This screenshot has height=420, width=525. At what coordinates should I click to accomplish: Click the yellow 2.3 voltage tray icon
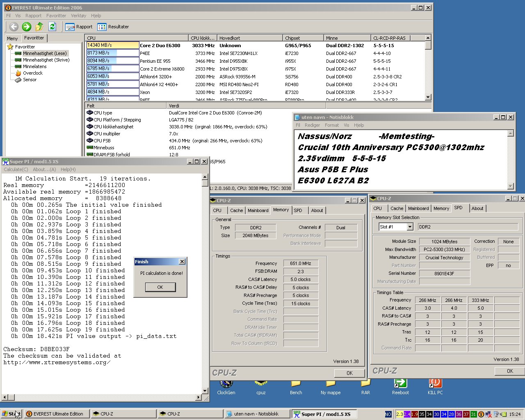point(399,414)
